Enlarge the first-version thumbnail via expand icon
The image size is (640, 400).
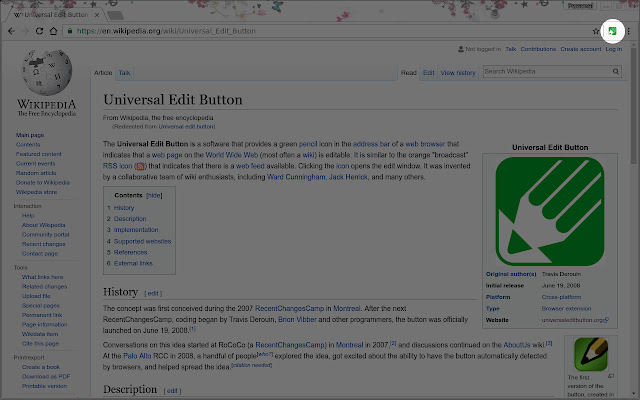point(611,376)
